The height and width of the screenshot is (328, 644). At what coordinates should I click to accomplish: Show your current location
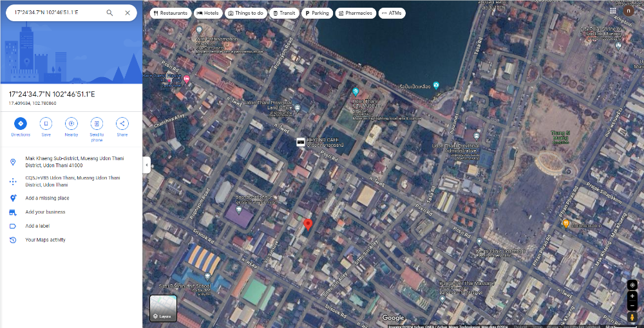point(632,284)
